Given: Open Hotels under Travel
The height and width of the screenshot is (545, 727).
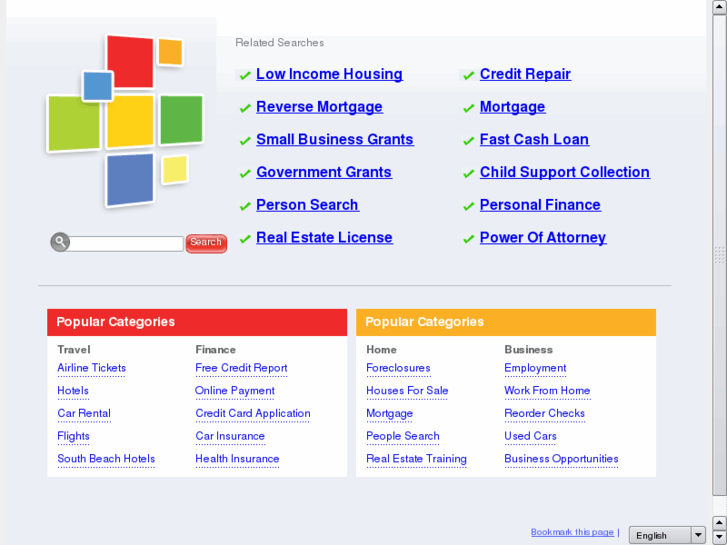Looking at the screenshot, I should coord(73,391).
